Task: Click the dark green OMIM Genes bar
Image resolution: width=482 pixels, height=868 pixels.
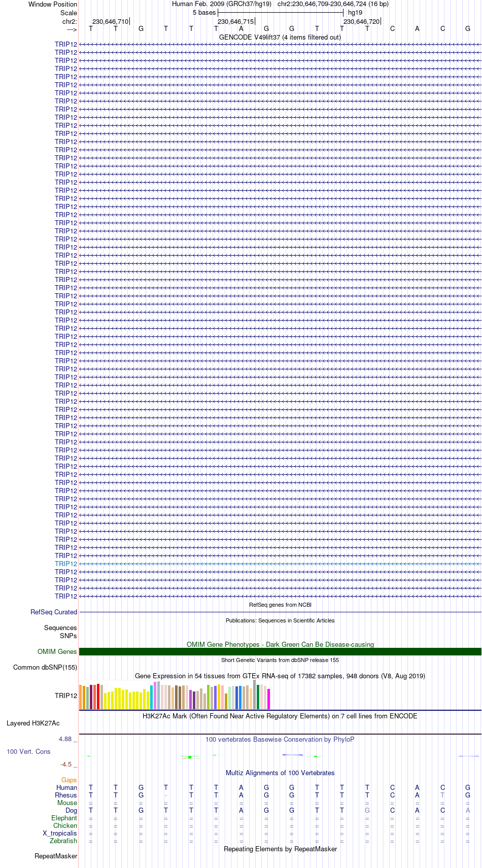Action: point(280,652)
